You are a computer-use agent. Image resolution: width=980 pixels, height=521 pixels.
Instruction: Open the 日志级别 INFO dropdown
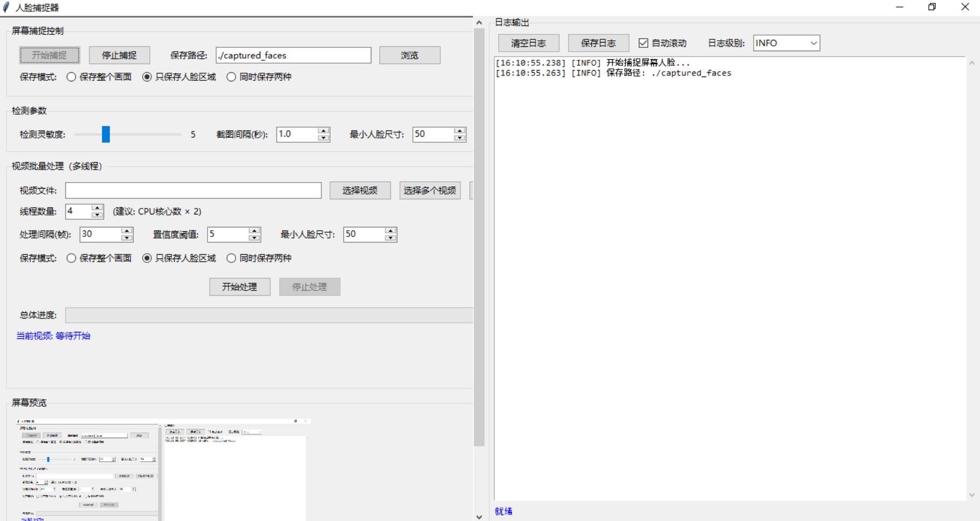coord(786,43)
